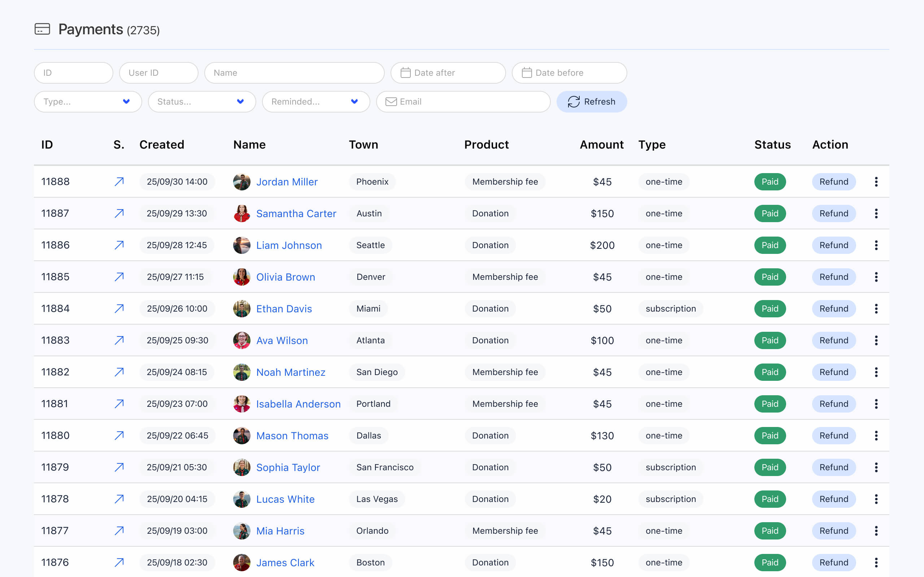Screen dimensions: 924x577
Task: Focus the Name search field
Action: click(x=294, y=72)
